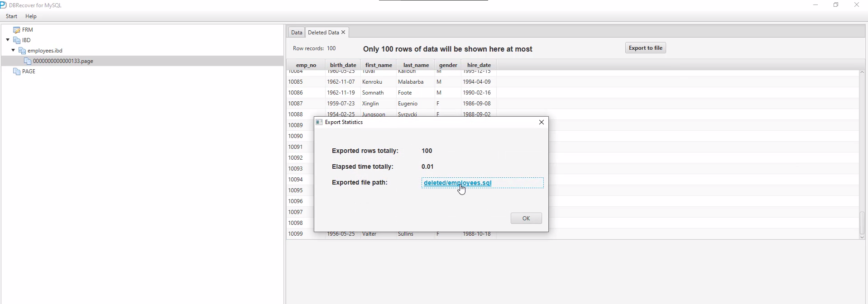Collapse the employees.ibd tree node
Screen dimensions: 868x304
click(13, 50)
